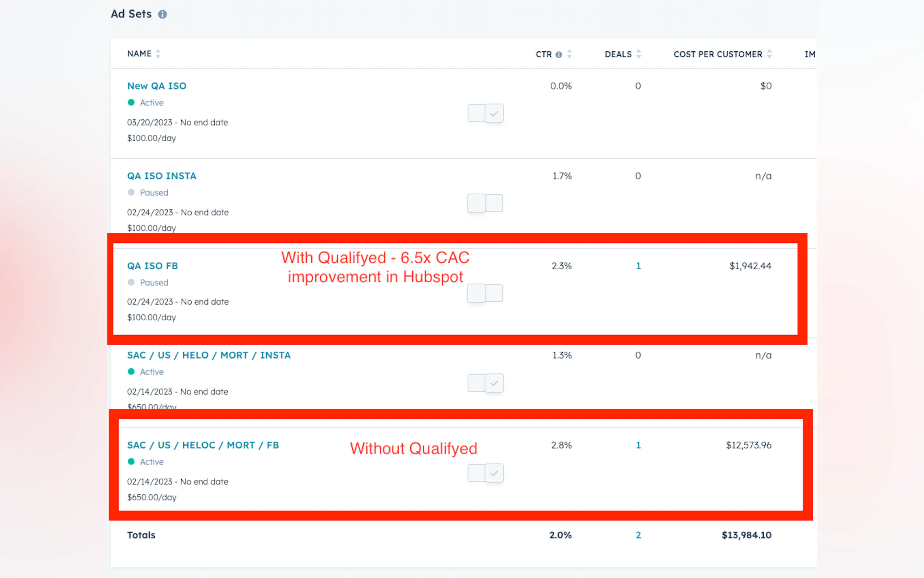Viewport: 924px width, 578px height.
Task: Click the Totals deals count of 2
Action: (x=638, y=535)
